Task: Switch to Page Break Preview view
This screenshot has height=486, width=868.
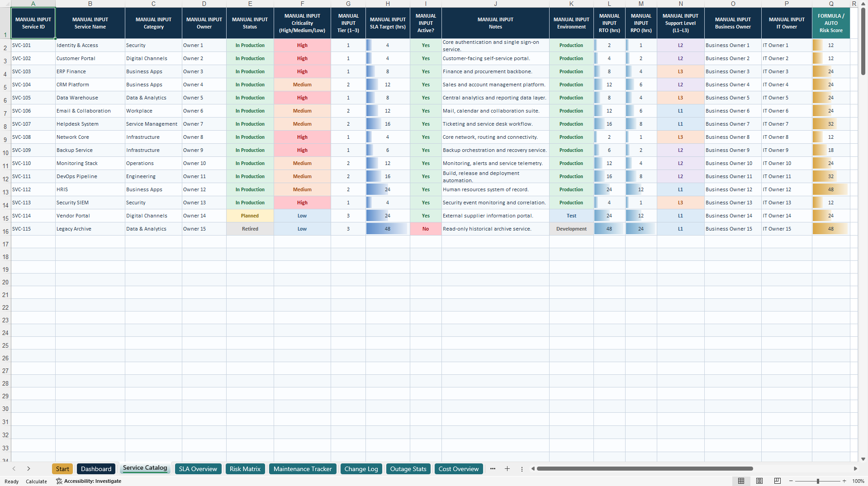Action: click(778, 481)
